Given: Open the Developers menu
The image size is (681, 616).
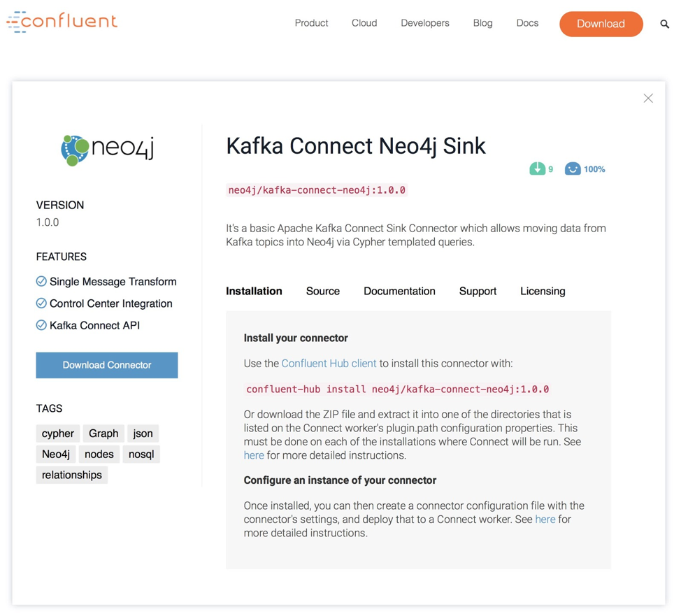Looking at the screenshot, I should (424, 23).
